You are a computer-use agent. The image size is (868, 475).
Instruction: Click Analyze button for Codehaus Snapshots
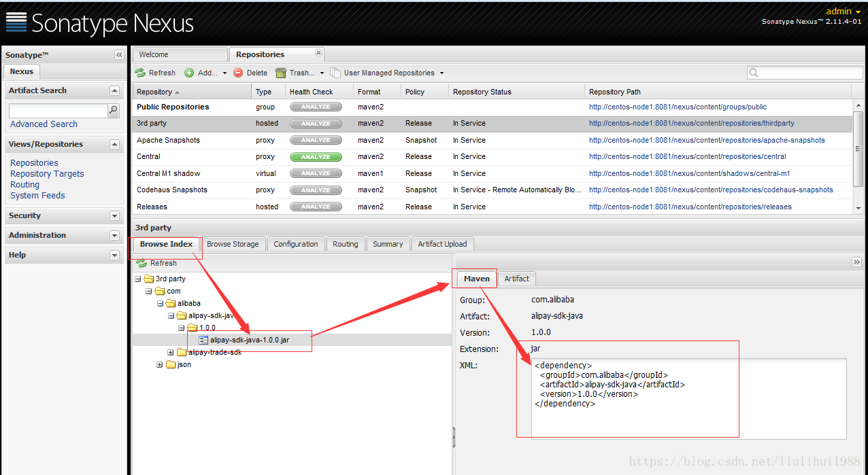click(316, 190)
